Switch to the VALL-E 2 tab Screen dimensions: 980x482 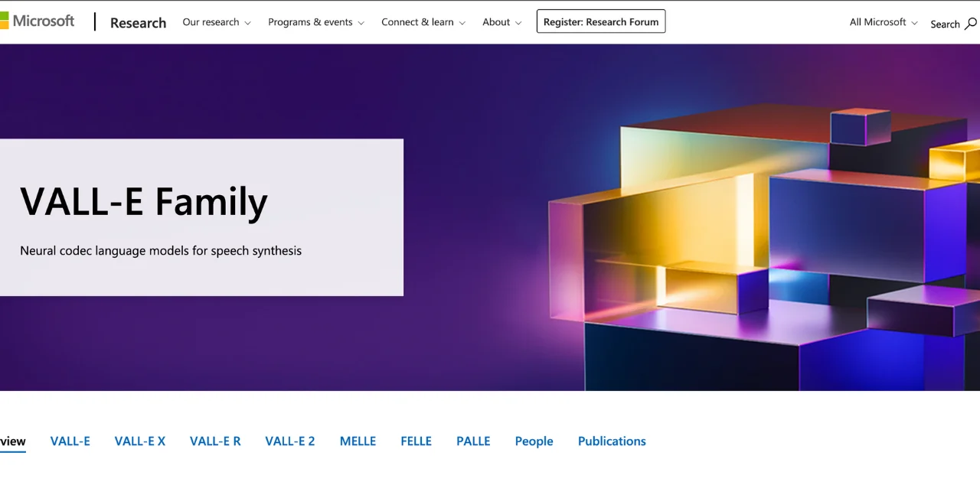point(290,441)
